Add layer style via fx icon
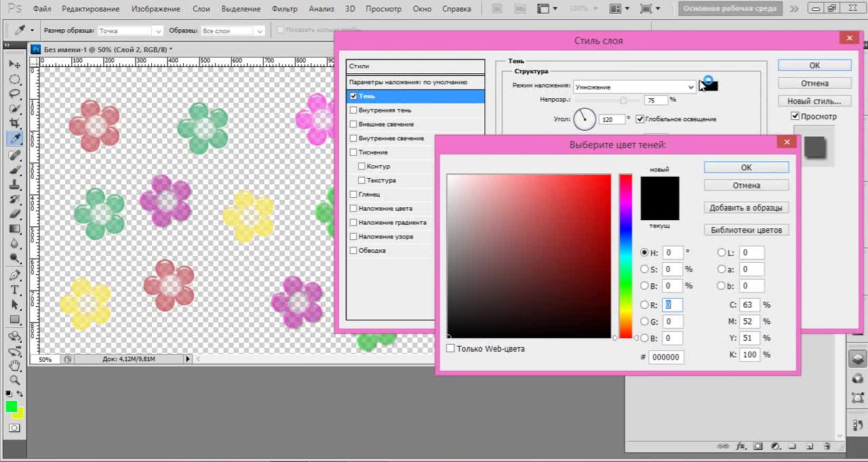The width and height of the screenshot is (868, 462). click(x=741, y=446)
